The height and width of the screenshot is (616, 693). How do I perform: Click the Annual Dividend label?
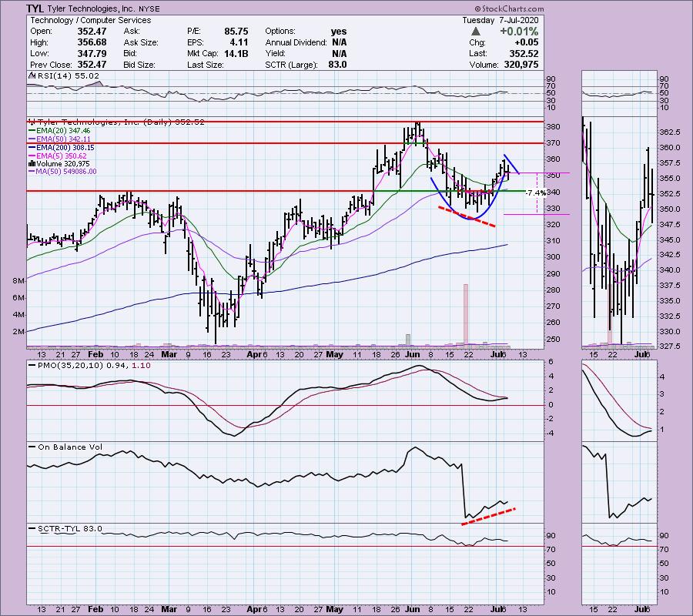(x=296, y=42)
